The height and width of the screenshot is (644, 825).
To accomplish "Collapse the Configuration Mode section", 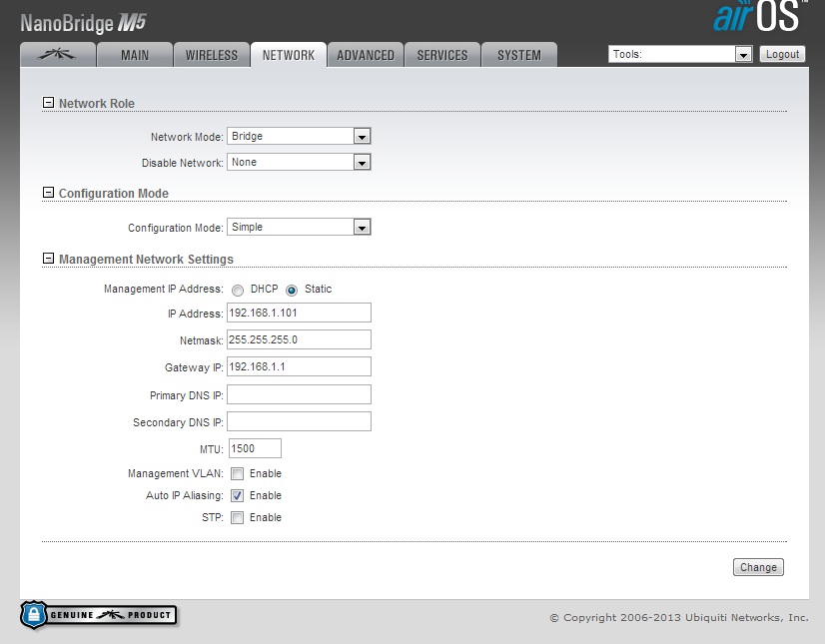I will tap(48, 193).
